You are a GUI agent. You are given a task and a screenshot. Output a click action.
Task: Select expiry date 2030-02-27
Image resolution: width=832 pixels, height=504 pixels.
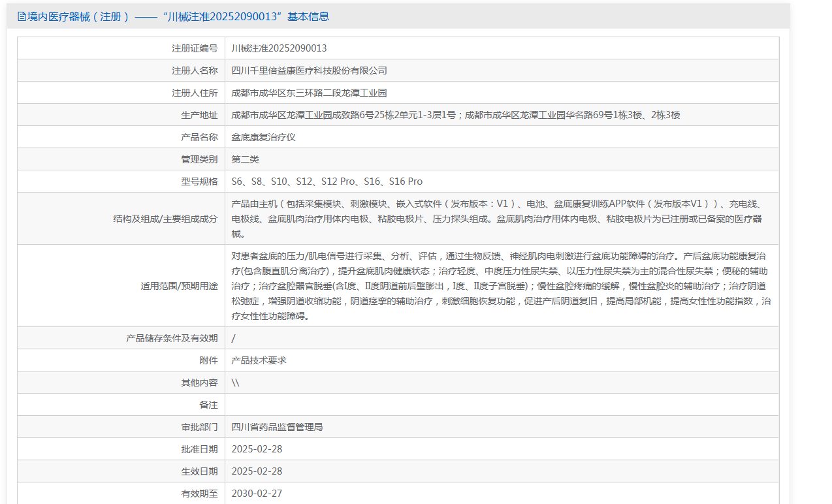[257, 494]
